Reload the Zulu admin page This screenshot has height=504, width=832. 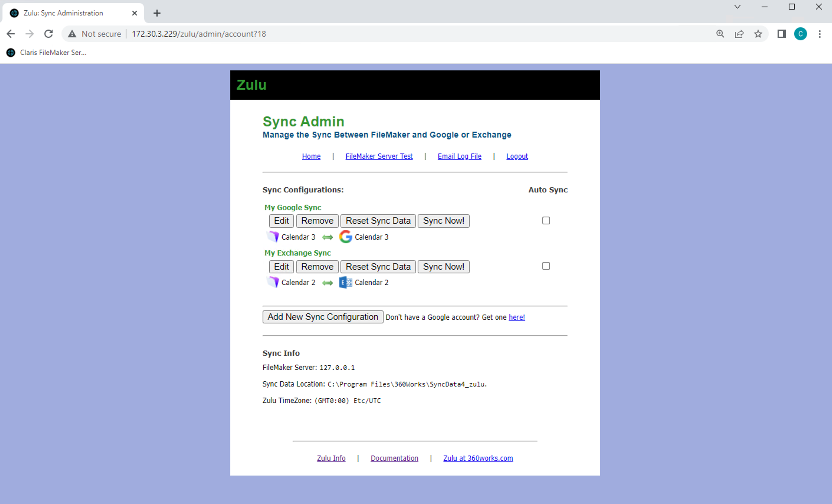pos(49,34)
